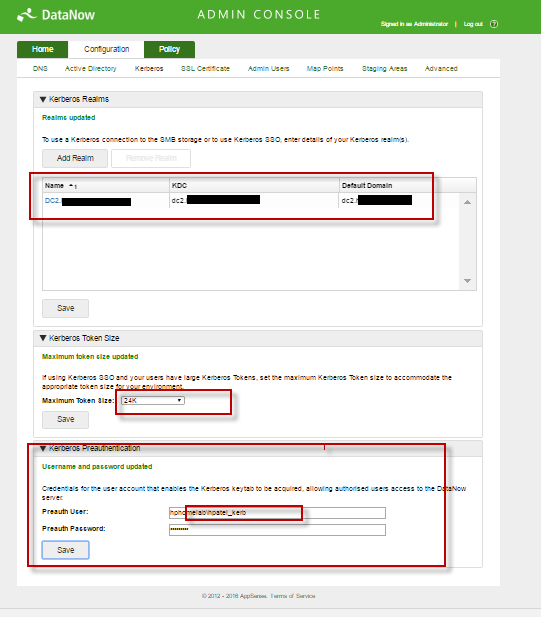Open the Home tab

point(42,49)
